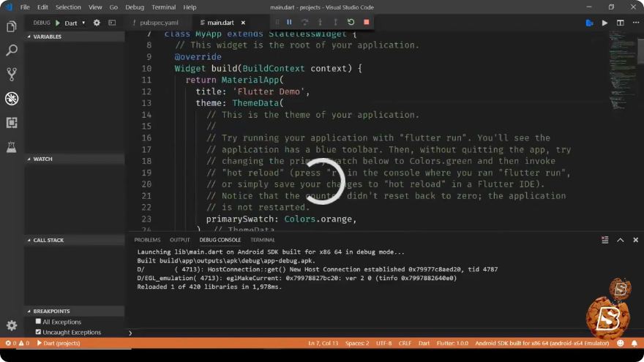Select device Android SDK built for x86 64

click(542, 343)
